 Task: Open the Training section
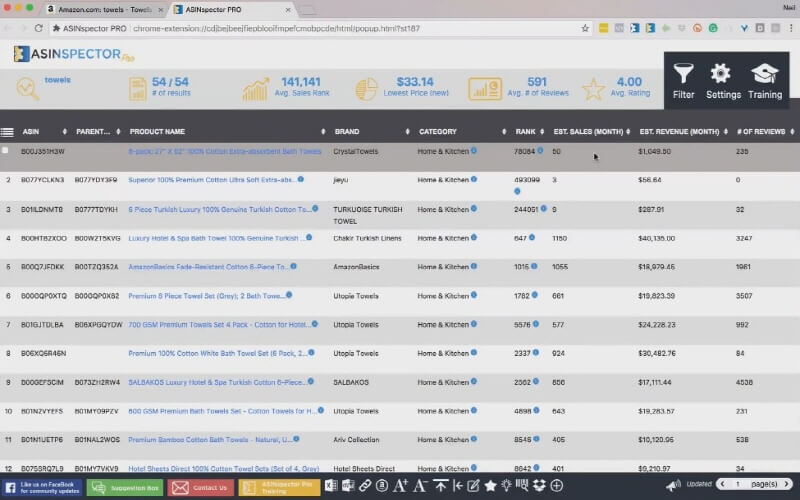coord(765,81)
